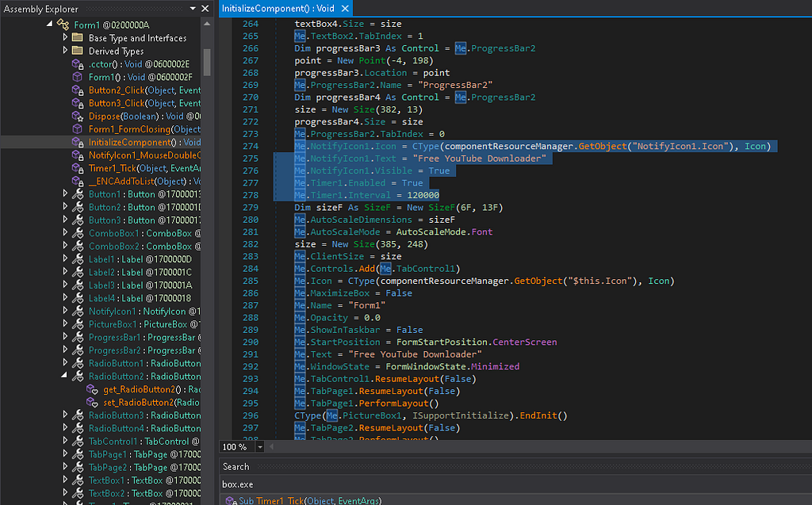The image size is (812, 505).
Task: Collapse the Form1 @0200000A node
Action: point(50,23)
